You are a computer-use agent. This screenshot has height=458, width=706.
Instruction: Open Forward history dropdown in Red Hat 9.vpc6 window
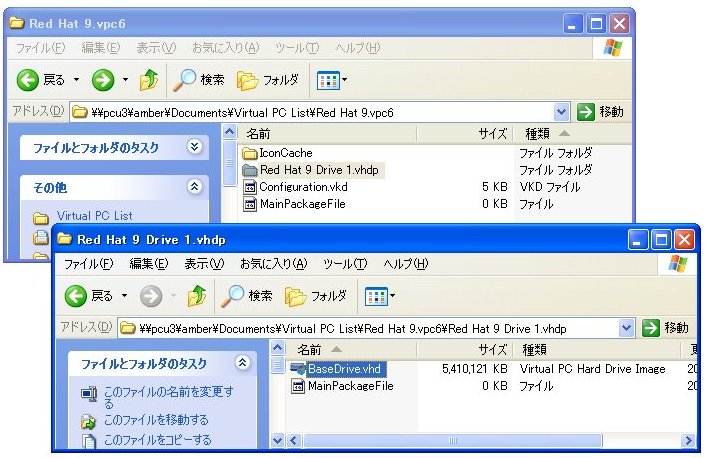[x=125, y=80]
